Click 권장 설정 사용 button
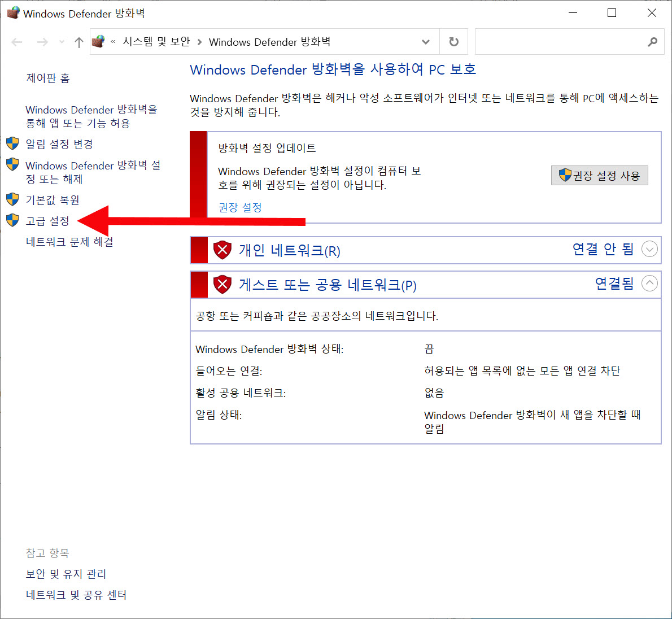 pyautogui.click(x=599, y=175)
